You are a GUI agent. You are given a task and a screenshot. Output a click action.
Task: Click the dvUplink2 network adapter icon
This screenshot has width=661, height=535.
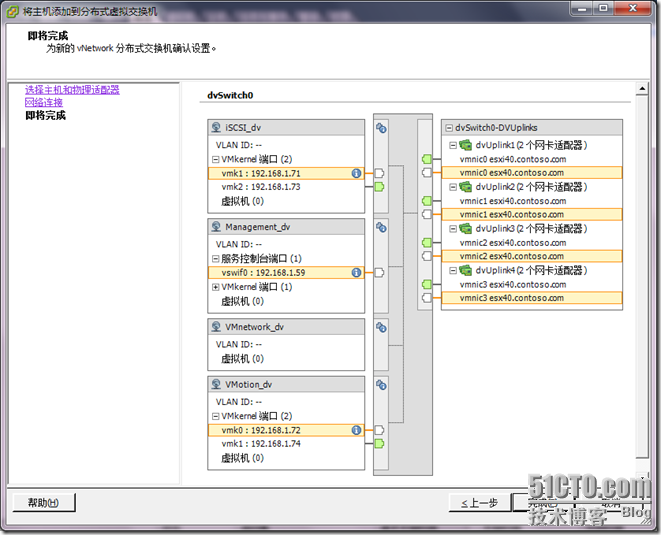(466, 187)
